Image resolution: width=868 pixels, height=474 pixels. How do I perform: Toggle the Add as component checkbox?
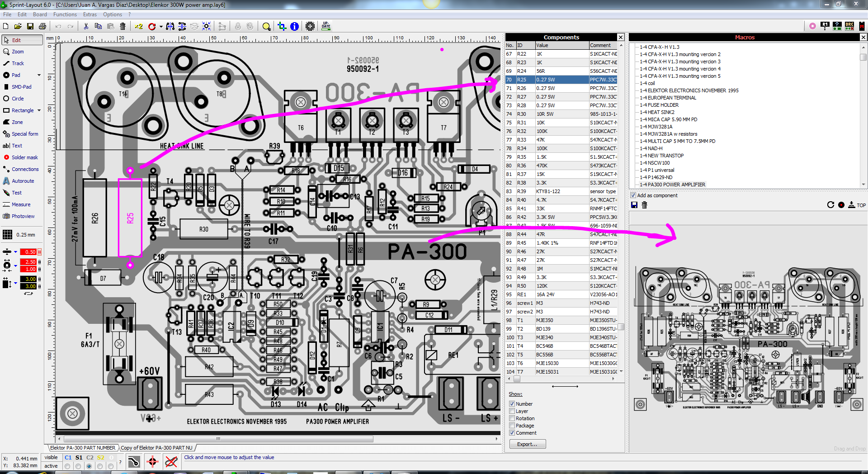click(x=633, y=195)
